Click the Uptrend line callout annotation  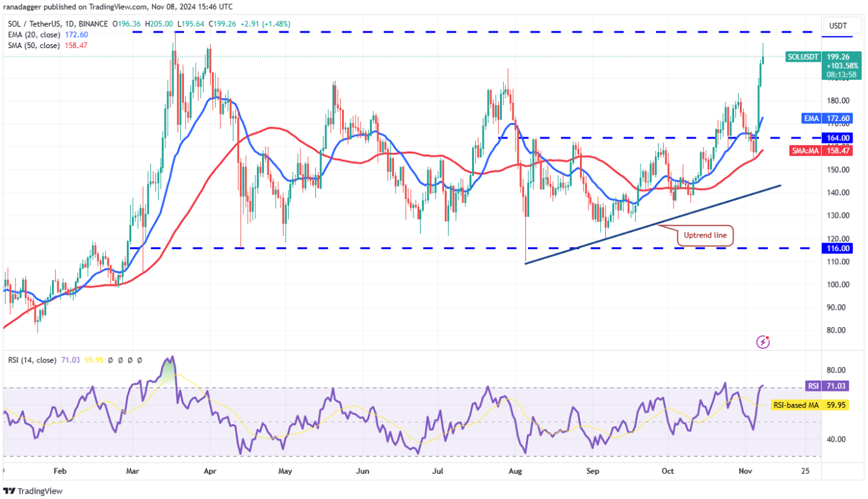pos(705,236)
